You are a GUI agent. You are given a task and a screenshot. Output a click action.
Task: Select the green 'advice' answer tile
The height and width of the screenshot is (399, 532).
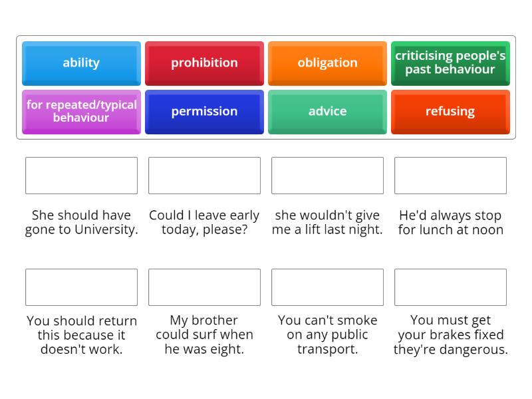327,112
